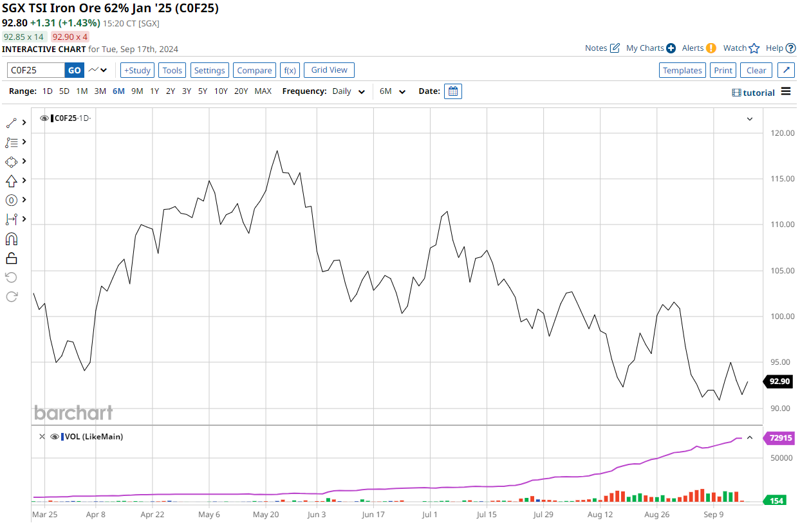This screenshot has width=800, height=532.
Task: Select the 9M range
Action: click(x=137, y=91)
